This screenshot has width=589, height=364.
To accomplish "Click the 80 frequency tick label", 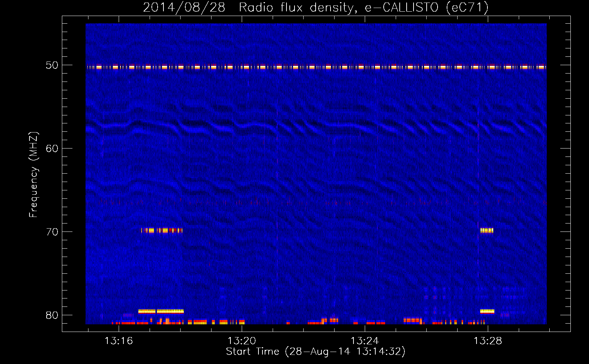I will point(52,315).
